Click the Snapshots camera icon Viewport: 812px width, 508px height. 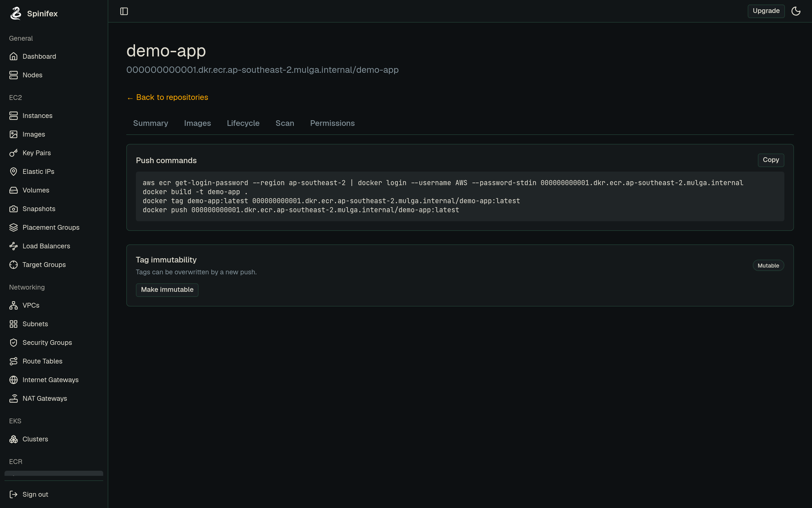point(14,209)
